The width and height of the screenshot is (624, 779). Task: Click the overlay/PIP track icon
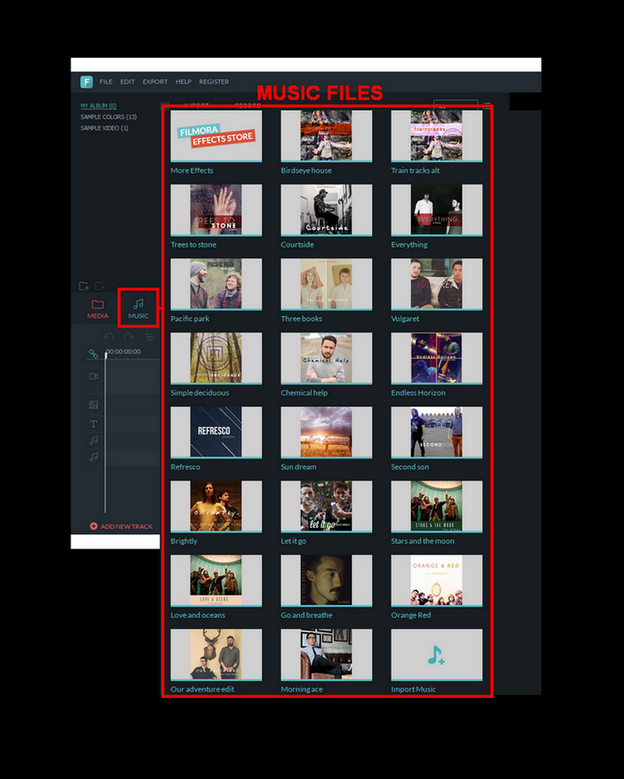tap(93, 404)
